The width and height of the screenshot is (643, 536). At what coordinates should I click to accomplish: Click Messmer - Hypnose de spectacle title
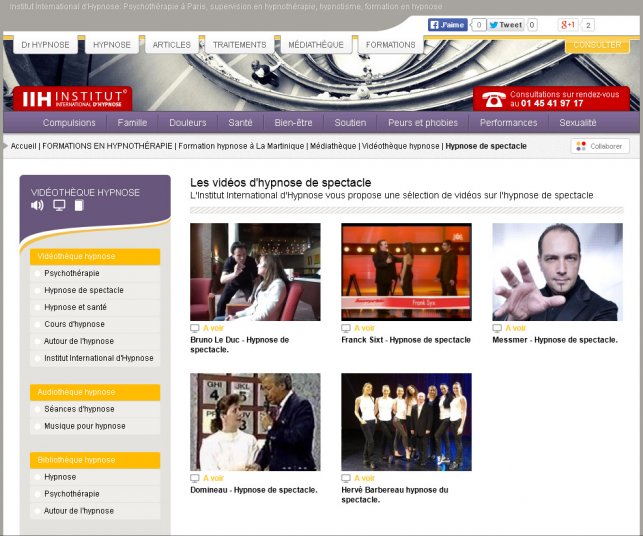pyautogui.click(x=555, y=340)
